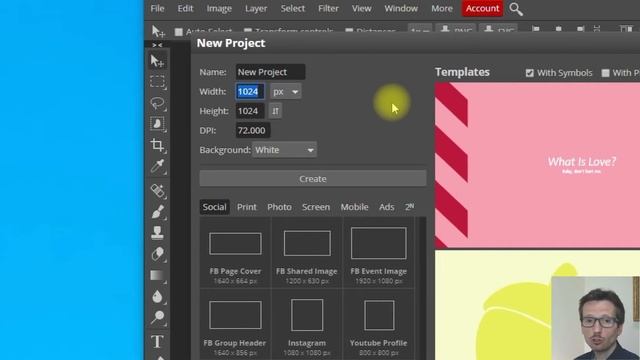
Task: Select the Type tool
Action: click(x=157, y=341)
